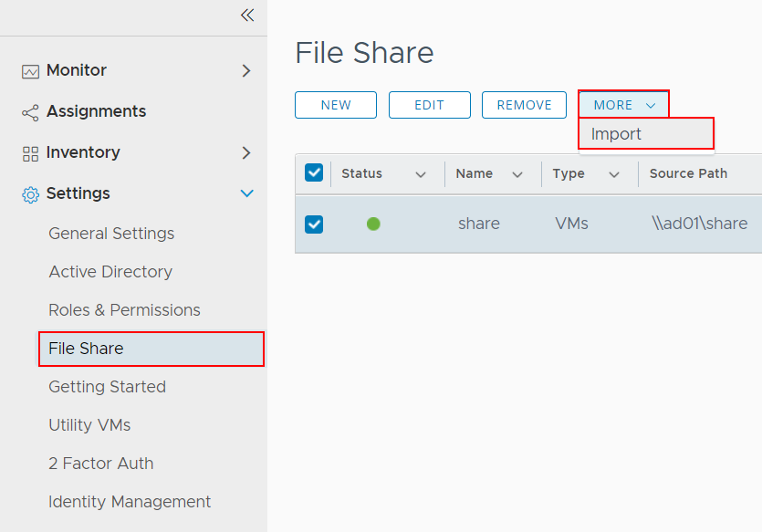Collapse the sidebar with double-chevron icon
The height and width of the screenshot is (532, 762).
(x=246, y=16)
